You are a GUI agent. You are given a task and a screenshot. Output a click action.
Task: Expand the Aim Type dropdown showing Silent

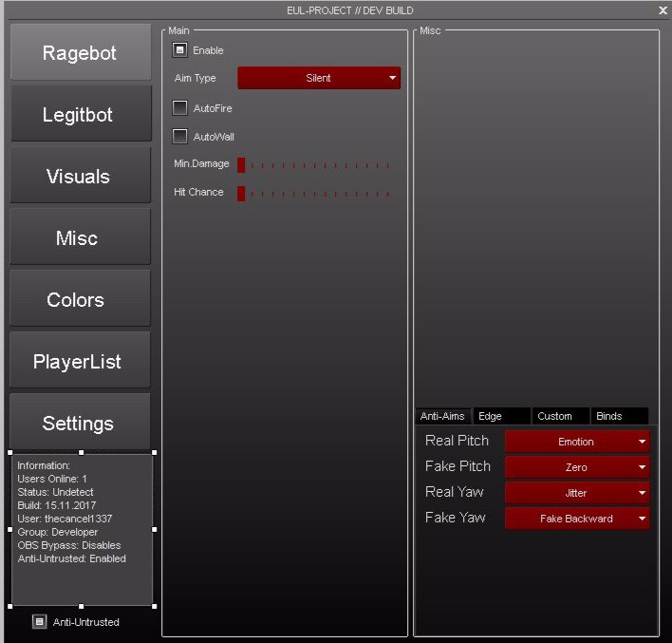[319, 78]
